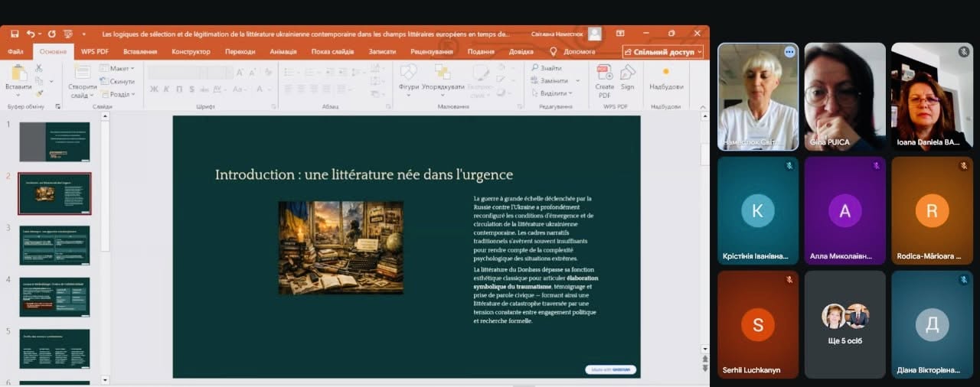Align text left
Screen dimensions: 980x387
click(x=288, y=89)
